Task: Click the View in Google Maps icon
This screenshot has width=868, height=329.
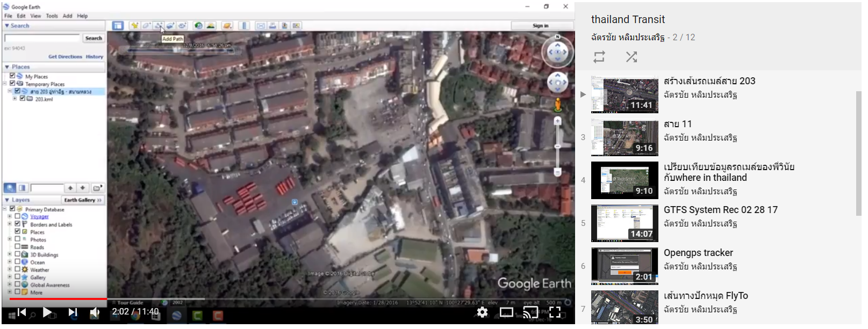Action: pos(296,25)
